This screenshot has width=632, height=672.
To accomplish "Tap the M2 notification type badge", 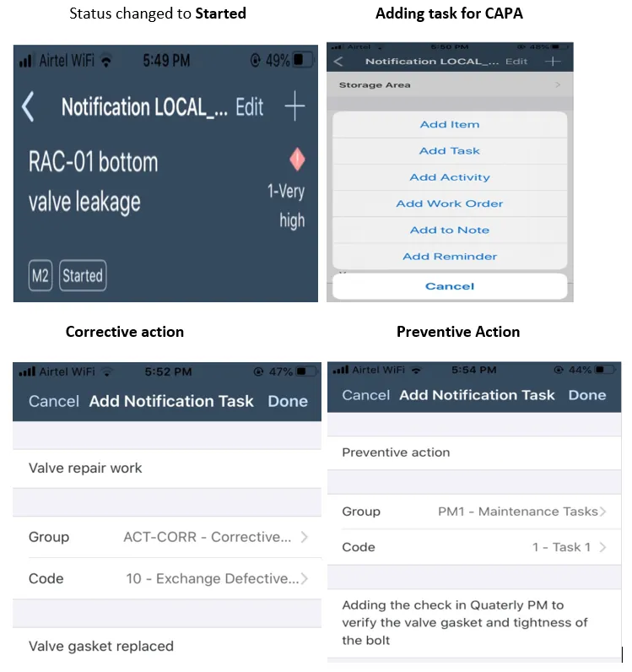I will click(41, 275).
